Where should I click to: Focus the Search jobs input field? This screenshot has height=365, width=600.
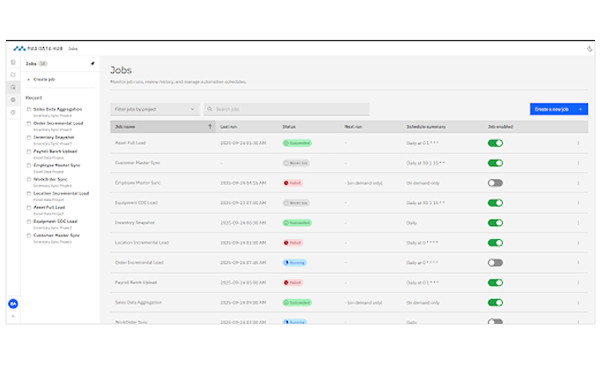click(287, 109)
